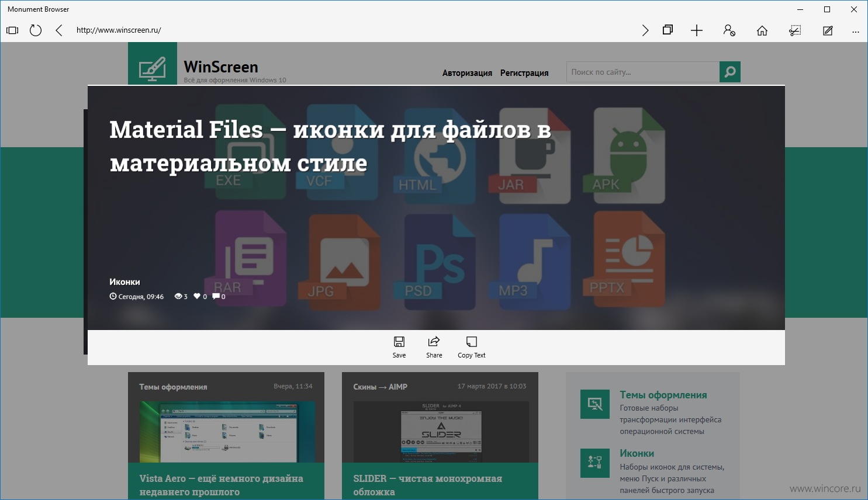Click the date 'Сегодня, 09:46'
Viewport: 868px width, 500px height.
(141, 297)
